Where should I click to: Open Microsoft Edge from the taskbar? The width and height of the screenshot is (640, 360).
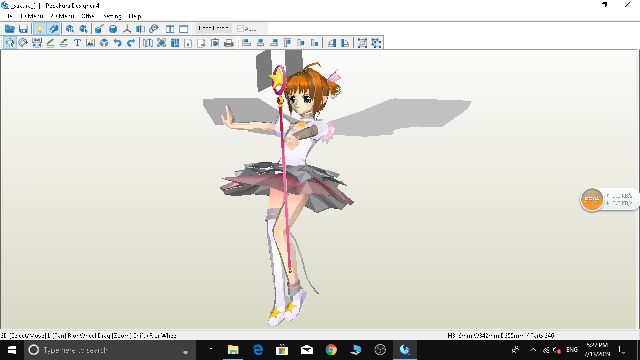(x=258, y=350)
